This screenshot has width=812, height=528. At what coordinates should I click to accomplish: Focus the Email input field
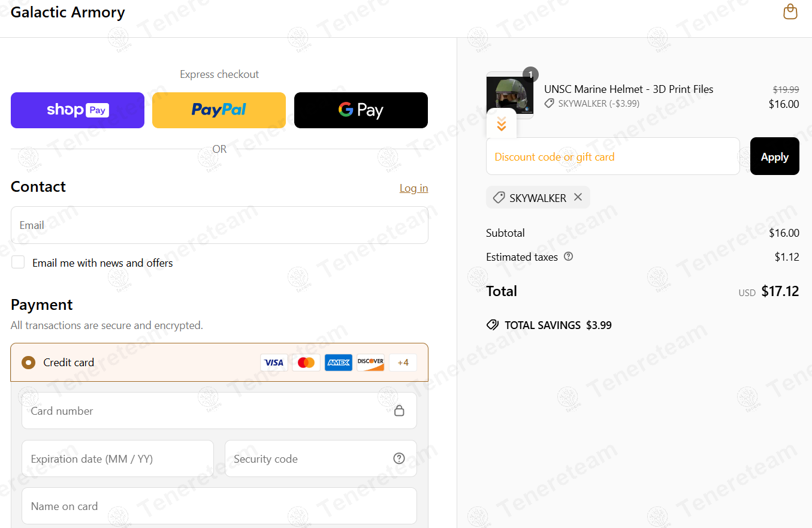(x=219, y=225)
